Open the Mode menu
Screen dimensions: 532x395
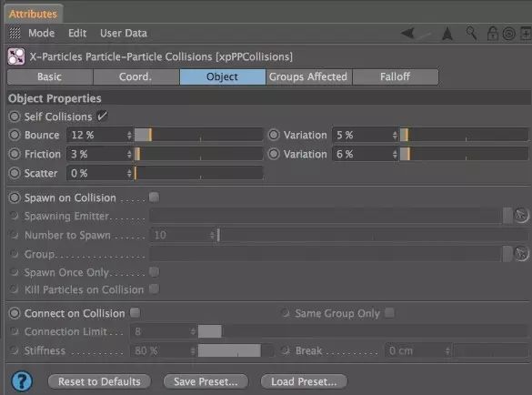coord(42,33)
